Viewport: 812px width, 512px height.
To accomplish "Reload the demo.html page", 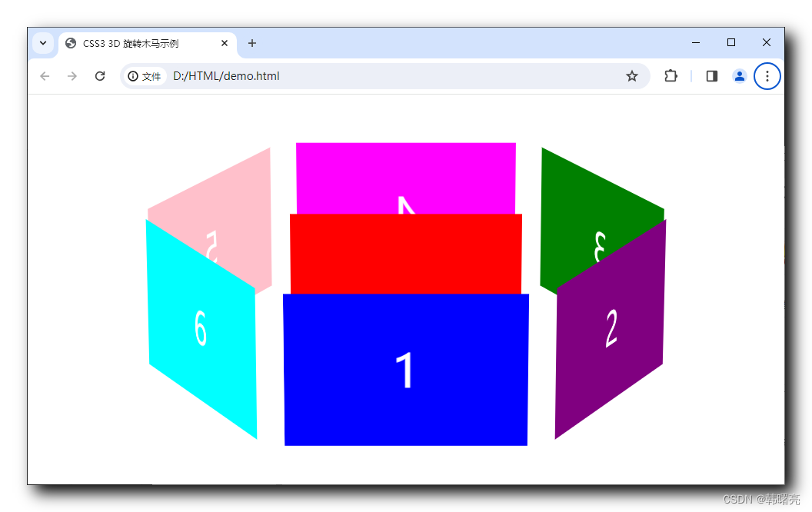I will point(100,76).
